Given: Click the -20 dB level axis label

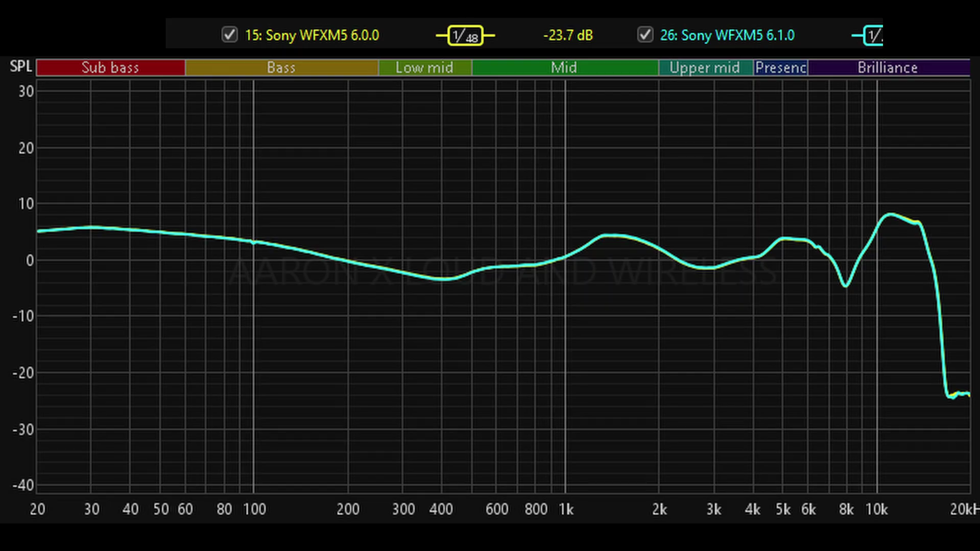Looking at the screenshot, I should (x=23, y=373).
